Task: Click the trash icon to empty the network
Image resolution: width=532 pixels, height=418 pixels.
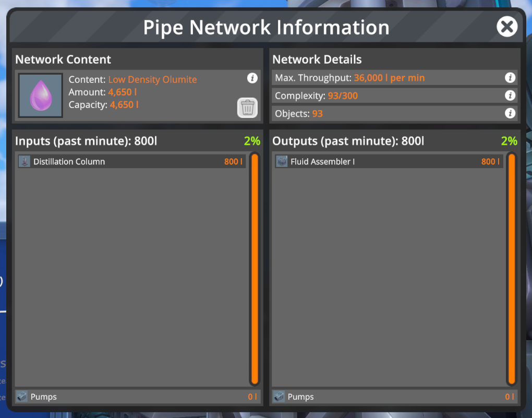Action: click(247, 108)
